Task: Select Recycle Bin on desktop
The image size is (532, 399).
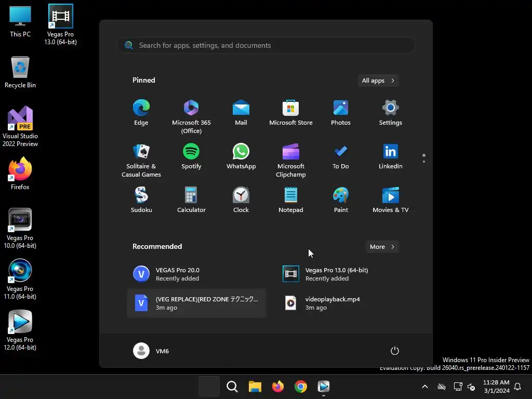Action: point(20,72)
